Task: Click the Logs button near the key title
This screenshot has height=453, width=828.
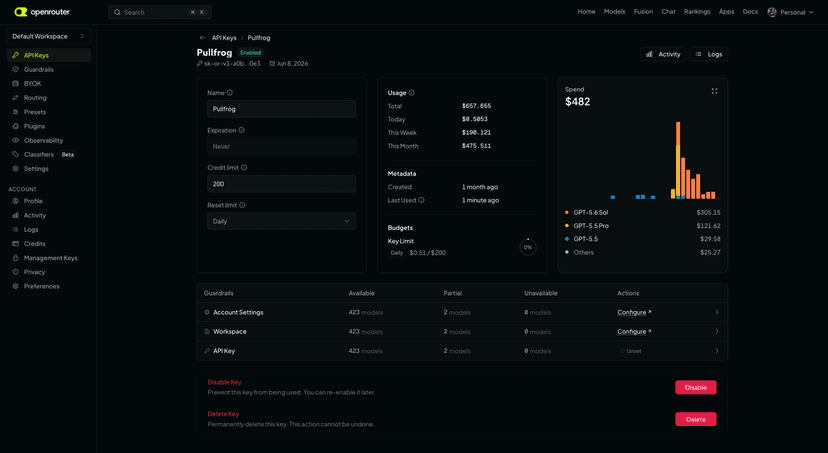Action: click(x=709, y=54)
